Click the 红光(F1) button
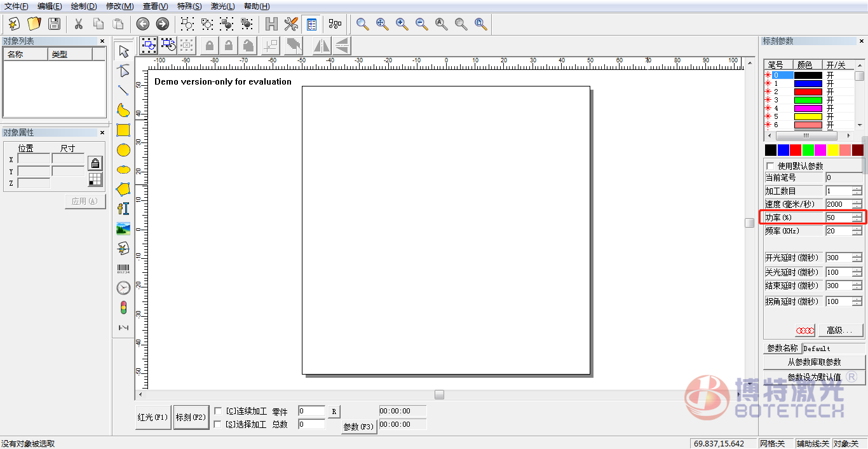Image resolution: width=868 pixels, height=449 pixels. (153, 417)
